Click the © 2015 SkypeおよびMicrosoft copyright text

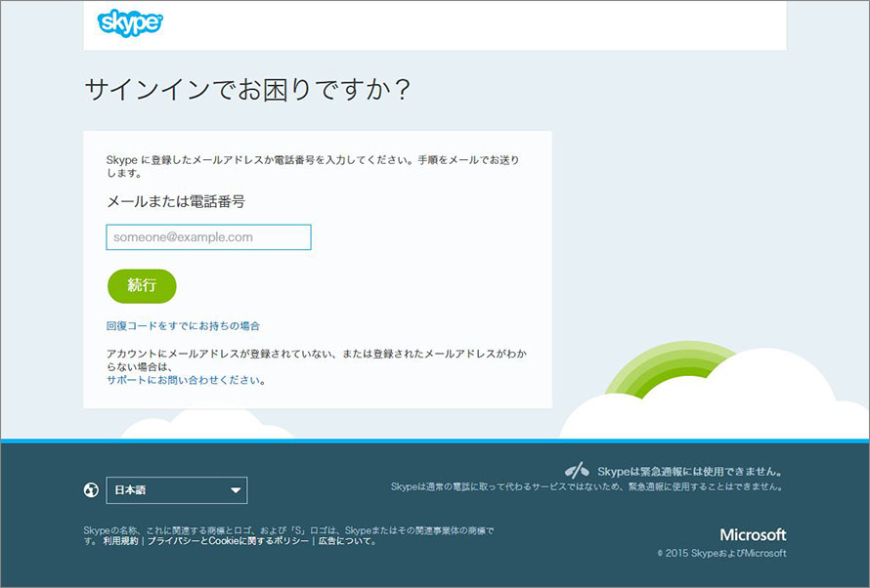(721, 553)
